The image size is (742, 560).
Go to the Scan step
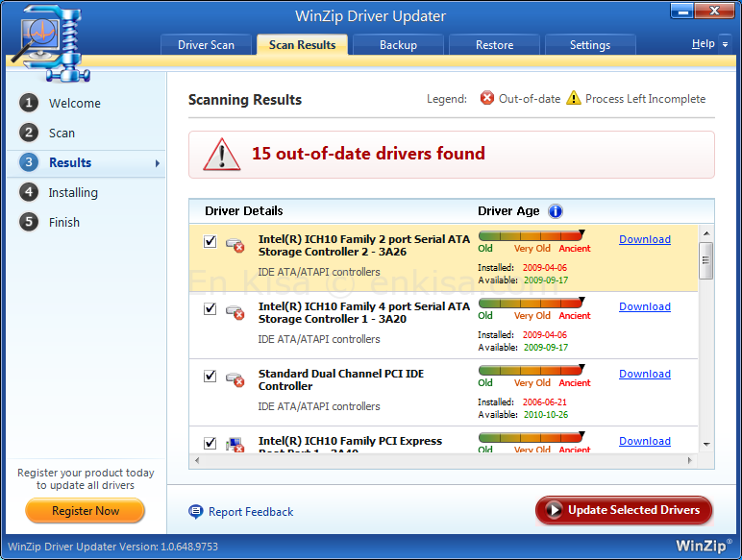62,133
